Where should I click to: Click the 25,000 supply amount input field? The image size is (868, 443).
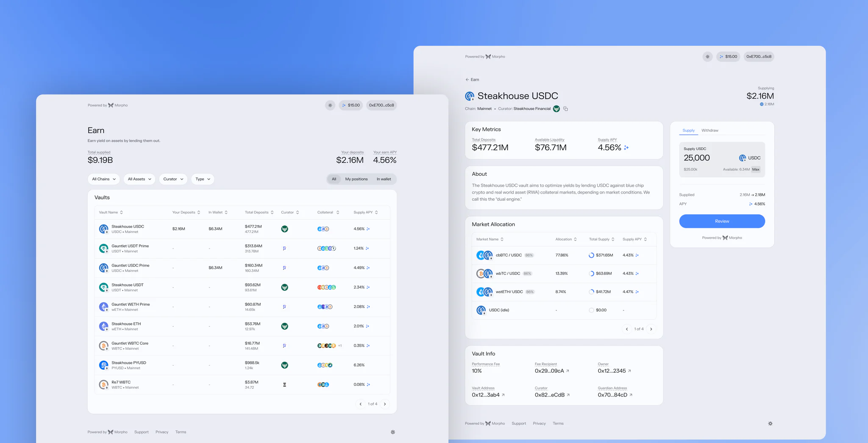pos(697,158)
